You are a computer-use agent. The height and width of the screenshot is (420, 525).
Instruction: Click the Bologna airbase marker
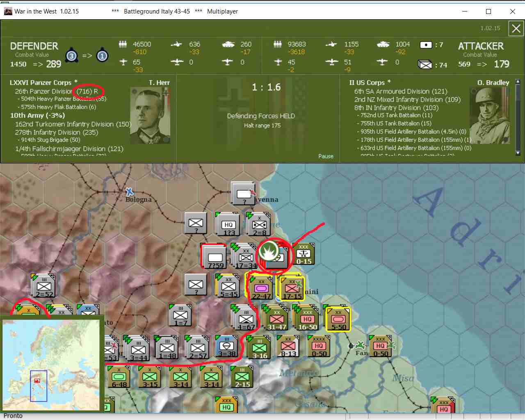(x=129, y=192)
